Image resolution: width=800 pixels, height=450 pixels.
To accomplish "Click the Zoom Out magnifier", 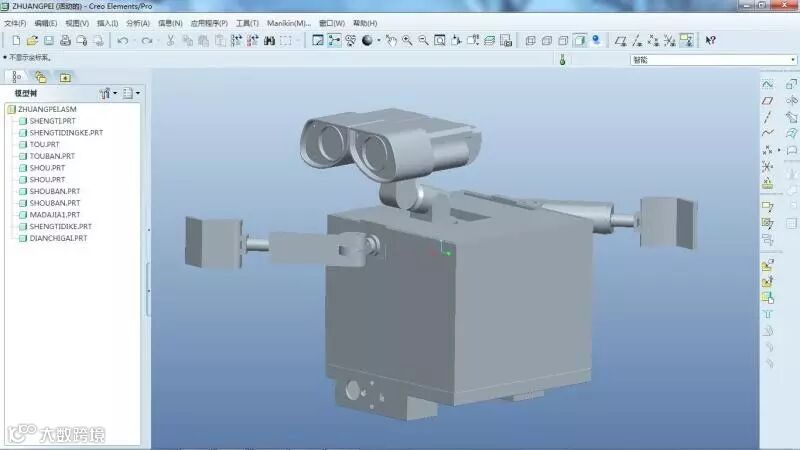I will (x=423, y=40).
